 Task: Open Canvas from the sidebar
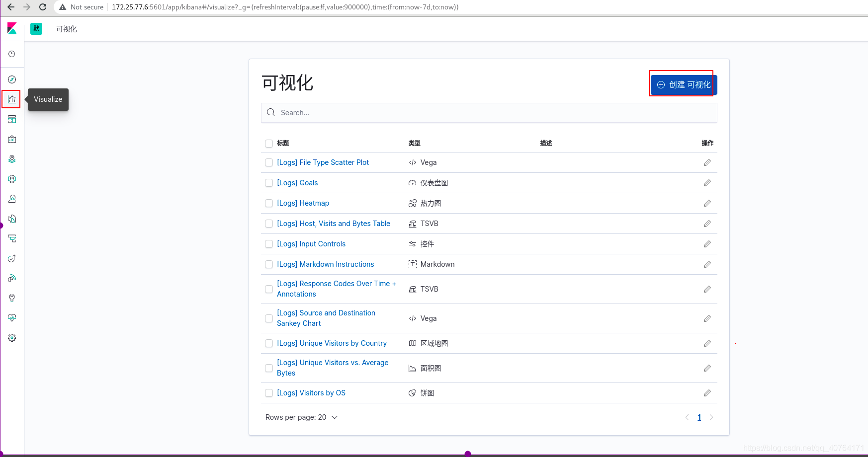pyautogui.click(x=12, y=139)
